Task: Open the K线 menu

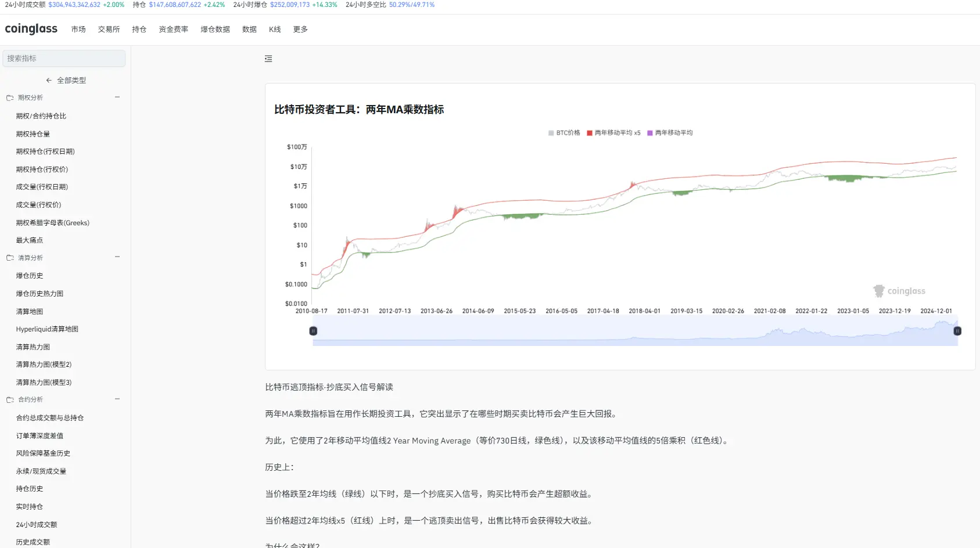Action: pos(275,30)
